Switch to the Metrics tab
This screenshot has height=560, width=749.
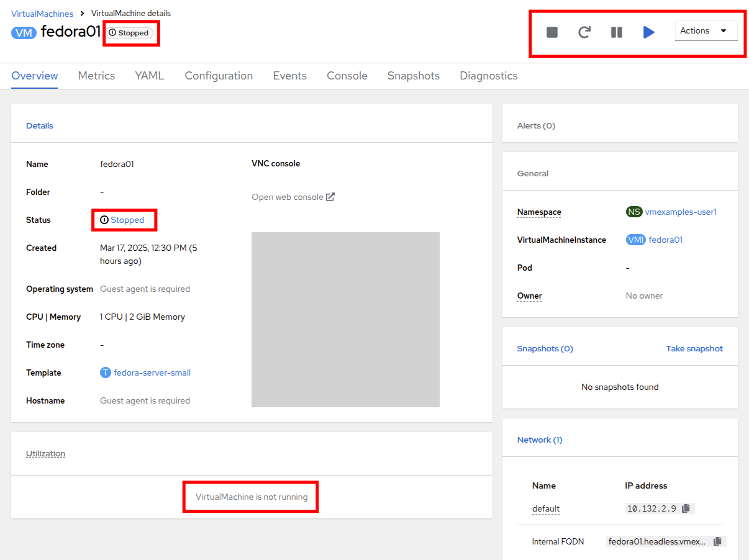tap(96, 76)
